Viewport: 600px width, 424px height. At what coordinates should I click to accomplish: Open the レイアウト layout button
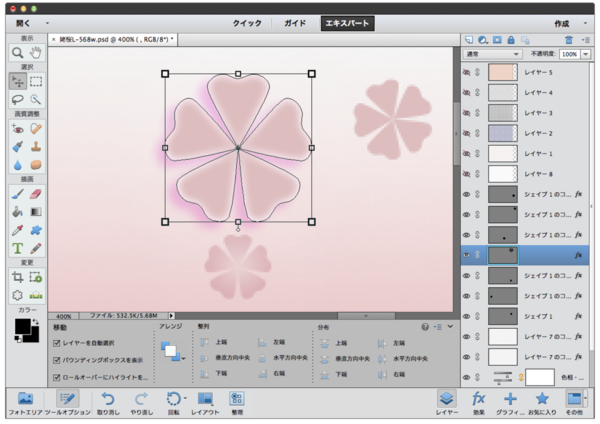[205, 403]
